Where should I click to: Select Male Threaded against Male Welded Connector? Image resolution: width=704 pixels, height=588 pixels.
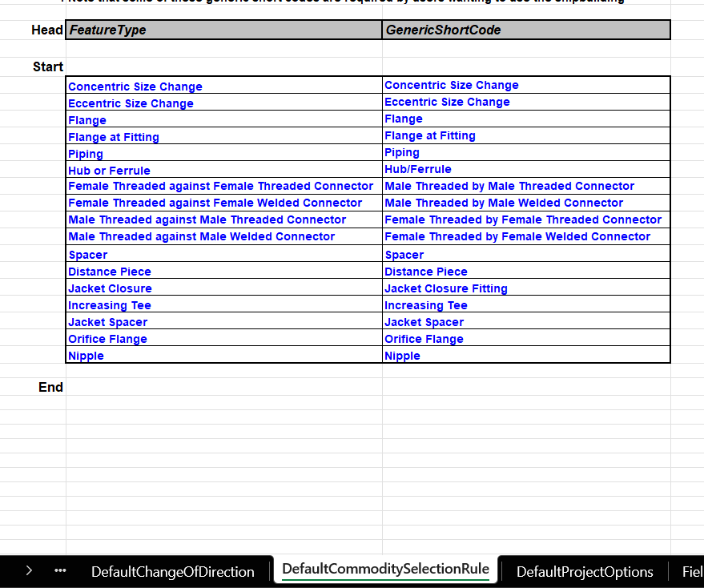pyautogui.click(x=224, y=237)
